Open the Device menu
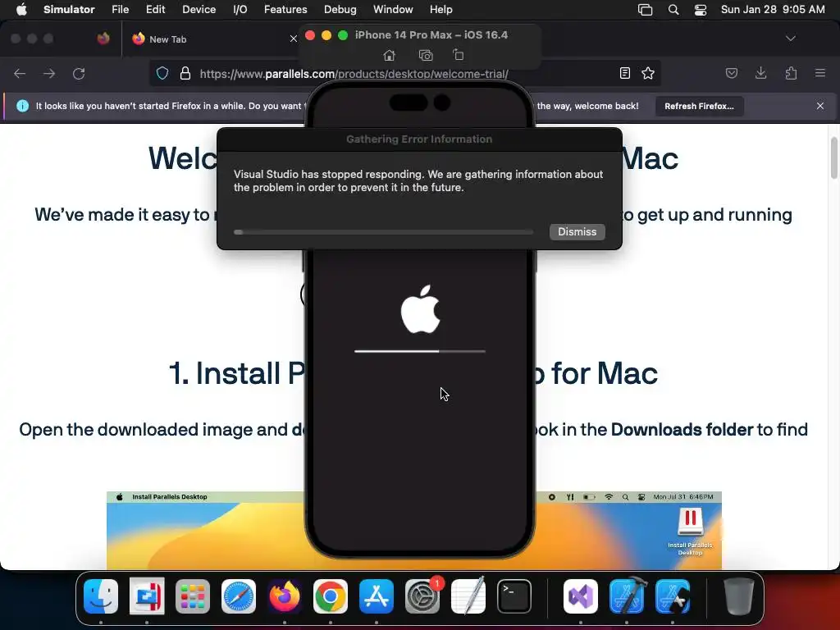Screen dimensions: 840x630 199,10
